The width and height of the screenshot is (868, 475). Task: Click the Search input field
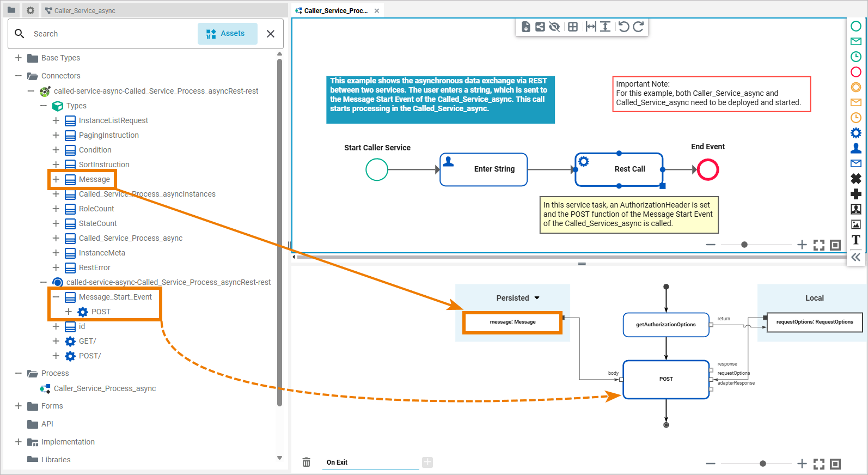click(x=109, y=34)
